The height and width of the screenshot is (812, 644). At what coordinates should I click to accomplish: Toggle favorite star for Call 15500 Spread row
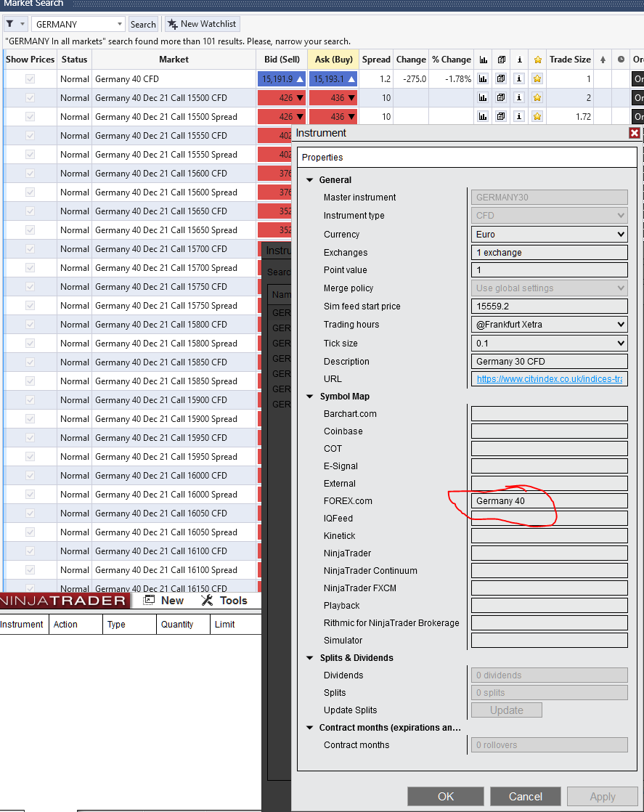point(537,116)
